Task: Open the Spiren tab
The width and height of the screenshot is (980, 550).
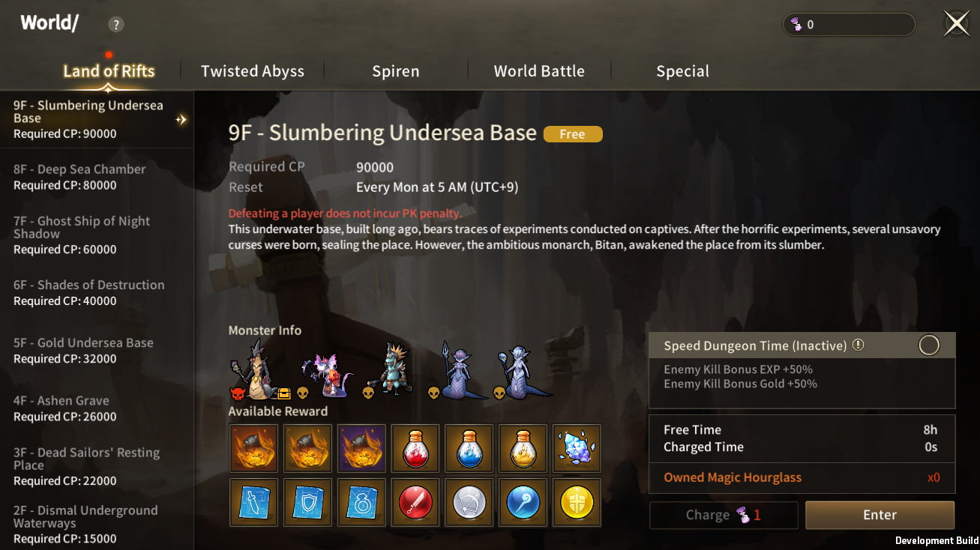Action: (x=396, y=71)
